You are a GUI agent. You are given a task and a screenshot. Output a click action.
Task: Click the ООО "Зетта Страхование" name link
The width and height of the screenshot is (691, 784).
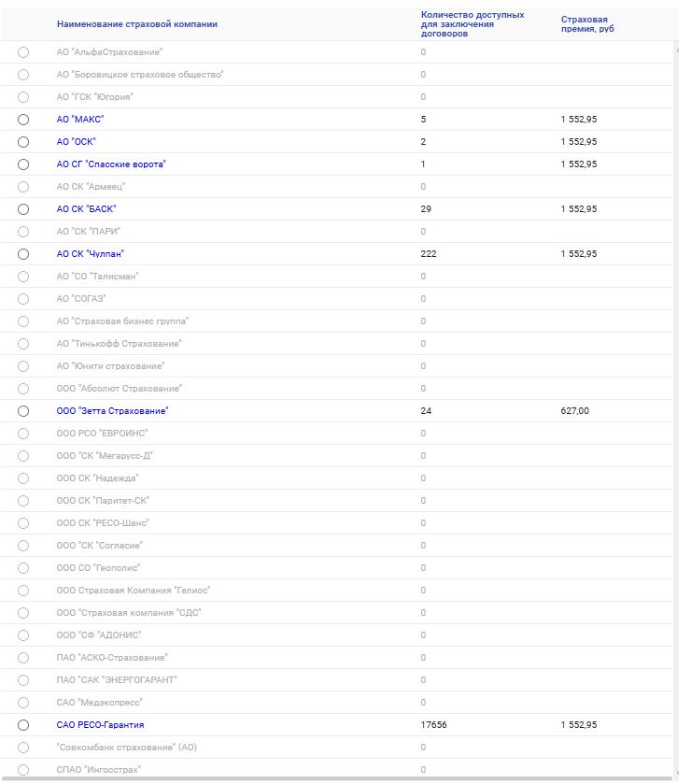click(x=112, y=411)
